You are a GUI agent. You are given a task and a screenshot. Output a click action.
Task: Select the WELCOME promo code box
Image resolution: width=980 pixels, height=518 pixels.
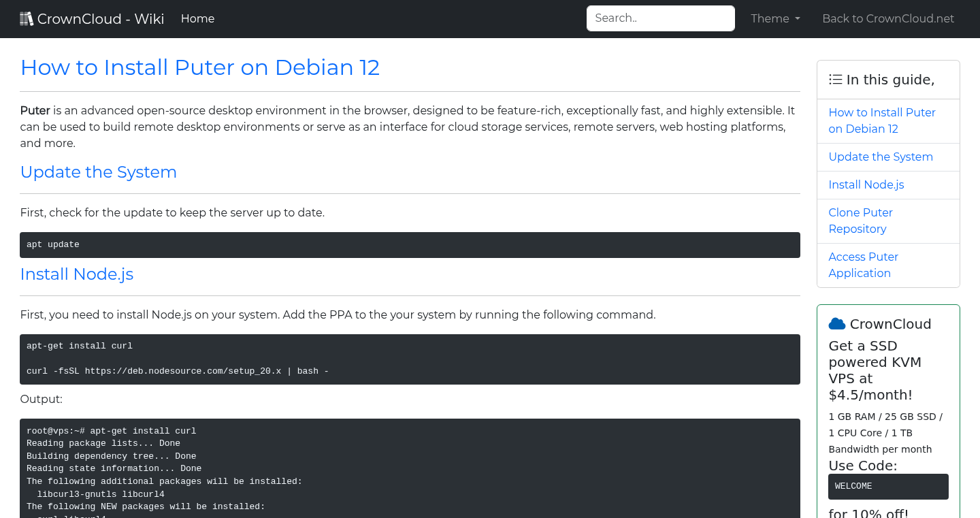tap(888, 486)
